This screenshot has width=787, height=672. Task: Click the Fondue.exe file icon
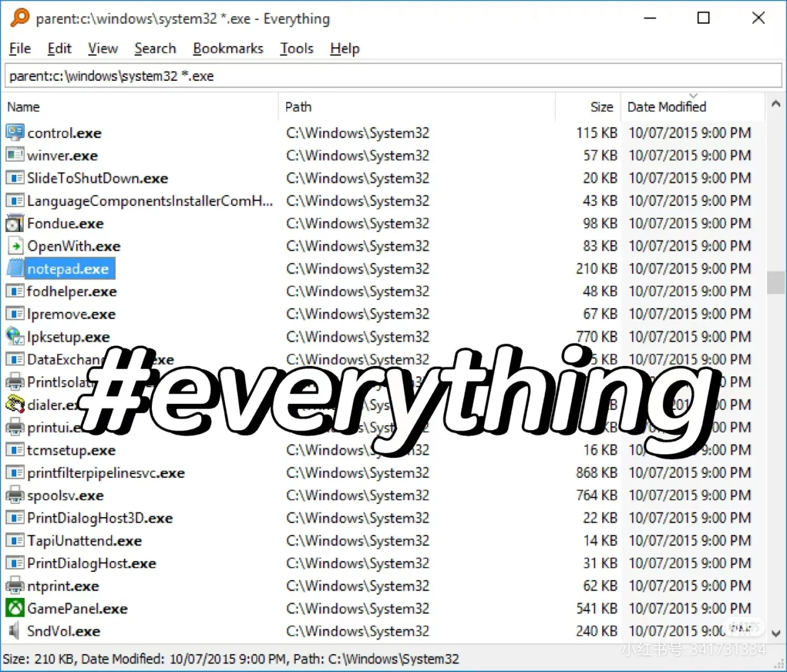[15, 223]
